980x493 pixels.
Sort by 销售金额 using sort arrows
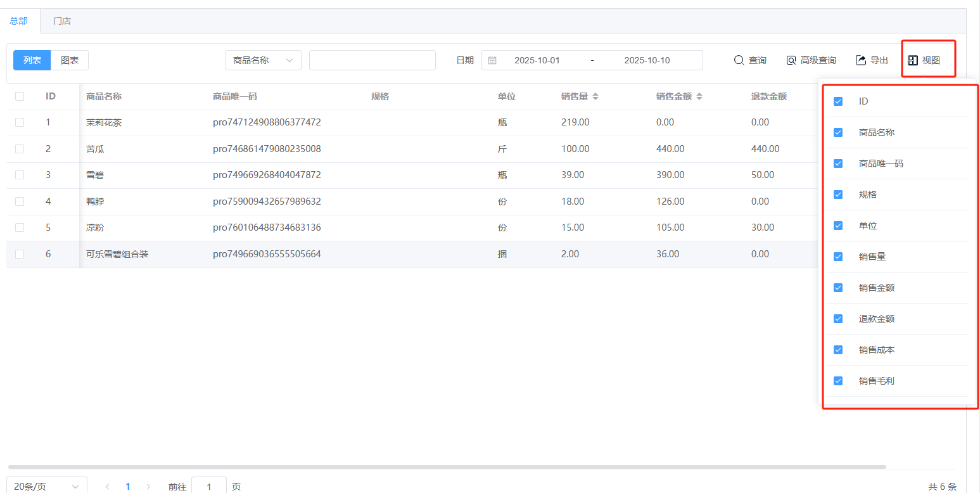(699, 96)
